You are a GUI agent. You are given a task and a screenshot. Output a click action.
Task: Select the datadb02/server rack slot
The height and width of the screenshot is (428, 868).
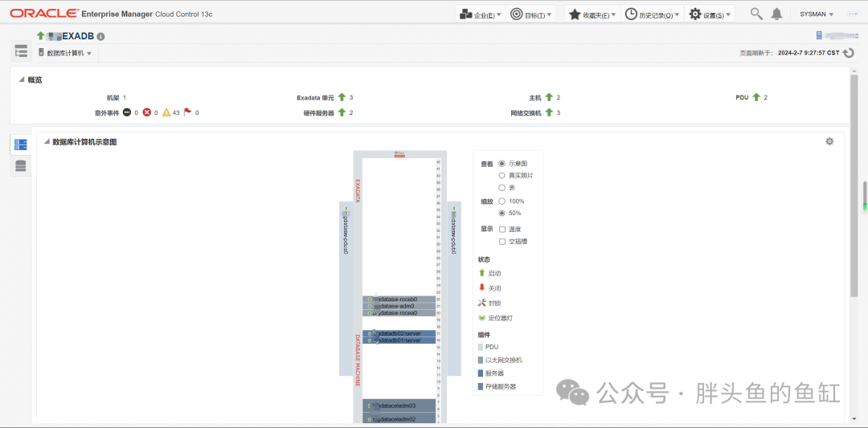[399, 333]
